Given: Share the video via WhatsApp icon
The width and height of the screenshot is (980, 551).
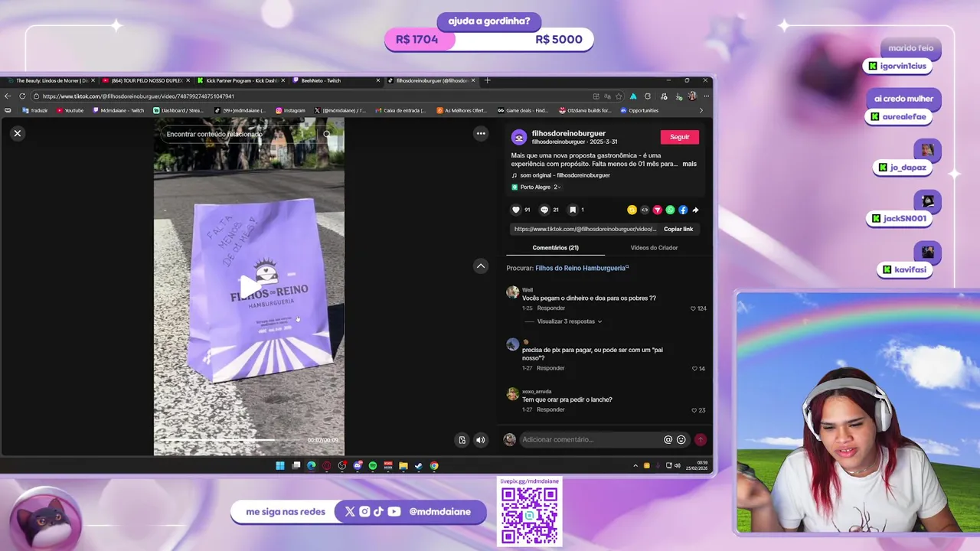Looking at the screenshot, I should (671, 210).
